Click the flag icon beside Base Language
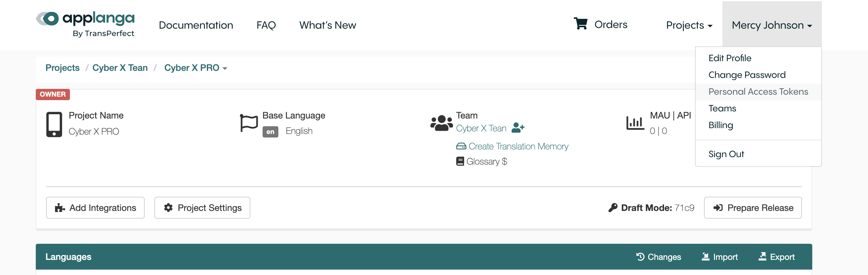This screenshot has height=275, width=868. pos(249,123)
